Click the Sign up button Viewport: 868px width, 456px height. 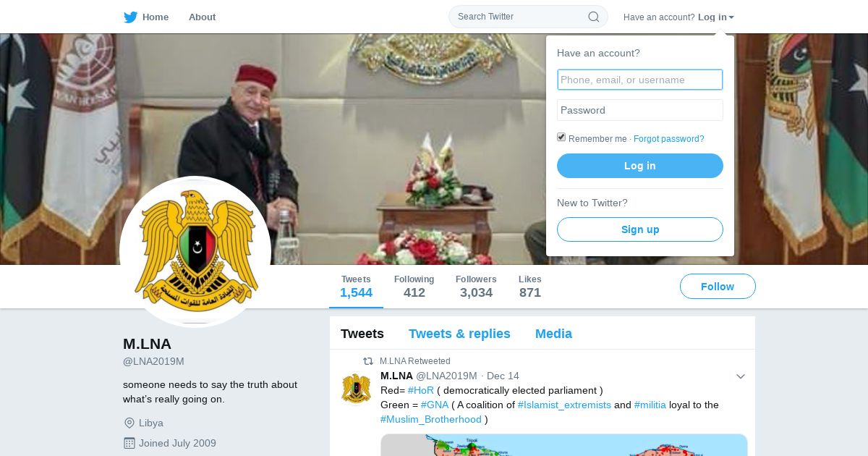[640, 229]
